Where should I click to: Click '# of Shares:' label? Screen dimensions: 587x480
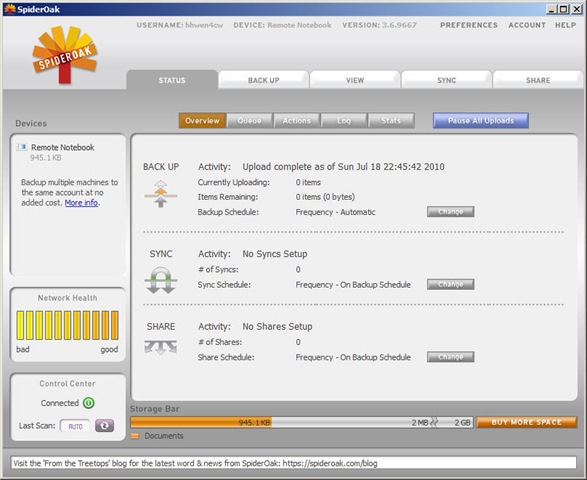tap(220, 342)
